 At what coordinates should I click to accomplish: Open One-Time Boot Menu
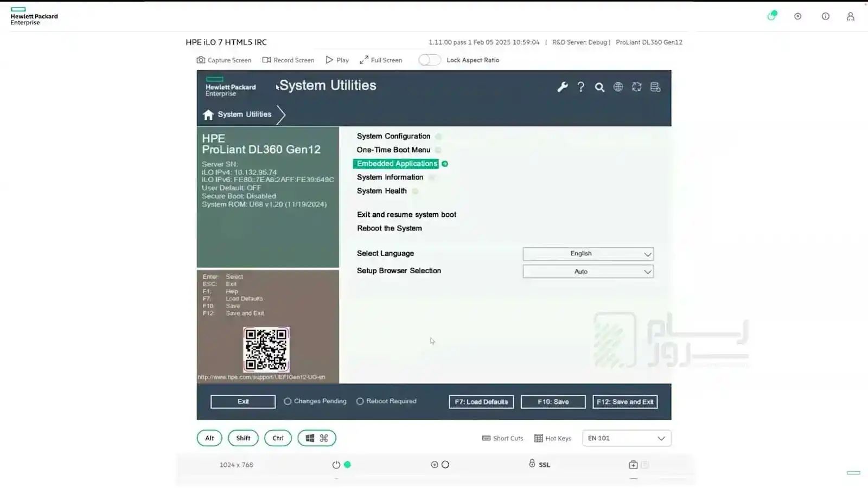click(x=393, y=150)
